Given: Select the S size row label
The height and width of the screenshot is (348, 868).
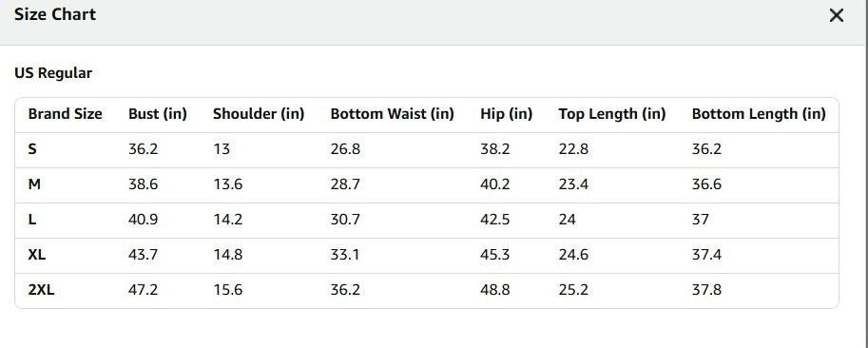Looking at the screenshot, I should [32, 149].
